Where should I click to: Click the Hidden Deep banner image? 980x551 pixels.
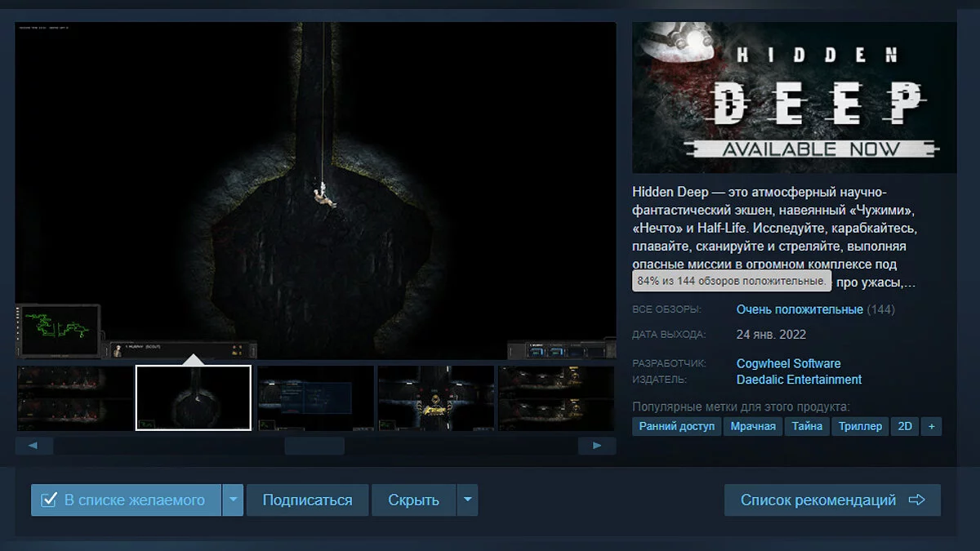point(794,97)
